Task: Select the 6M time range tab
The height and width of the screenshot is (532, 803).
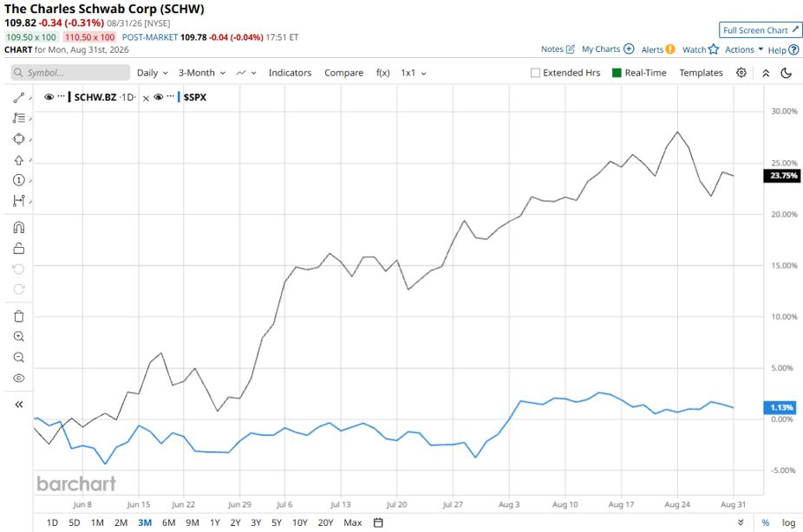Action: click(168, 522)
